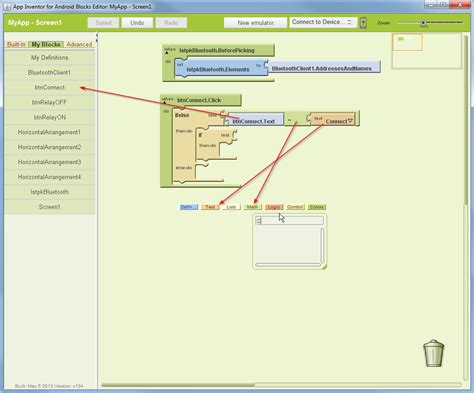
Task: Select the btnConnect.Click event block
Action: pyautogui.click(x=199, y=100)
